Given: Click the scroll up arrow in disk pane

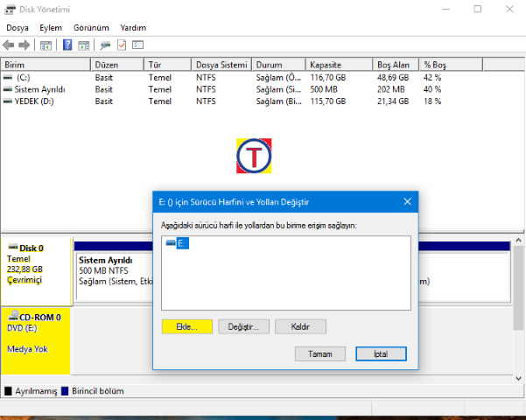Looking at the screenshot, I should [518, 241].
